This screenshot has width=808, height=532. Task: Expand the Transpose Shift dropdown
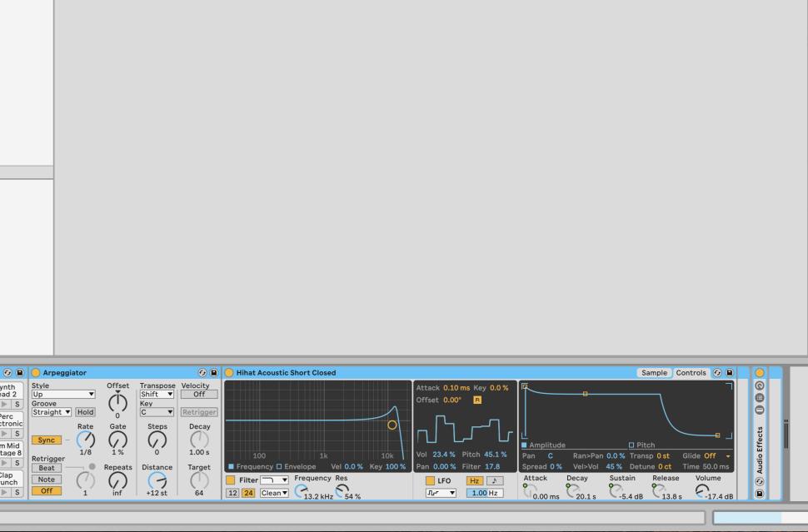coord(157,395)
